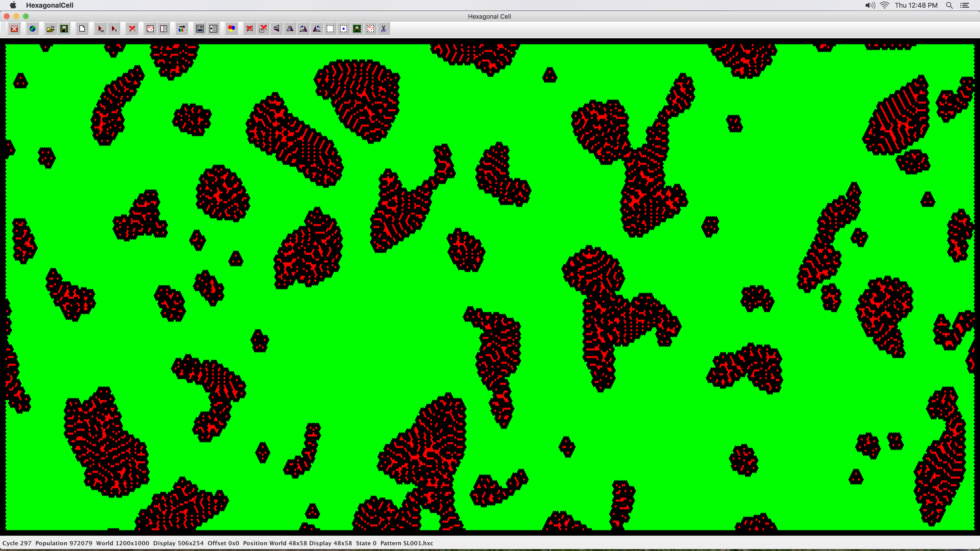Click 'Offset 0x0' status entry

(223, 543)
